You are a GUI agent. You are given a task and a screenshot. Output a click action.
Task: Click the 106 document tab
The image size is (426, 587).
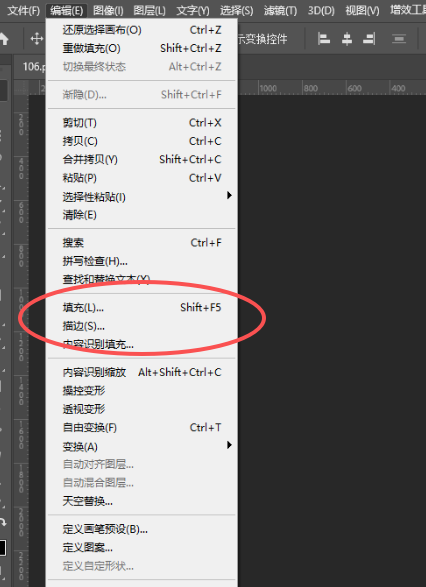(33, 67)
